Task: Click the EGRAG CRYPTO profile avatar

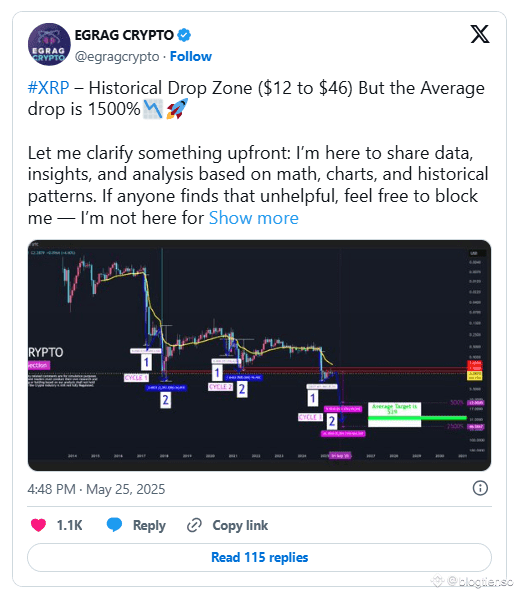Action: [49, 44]
